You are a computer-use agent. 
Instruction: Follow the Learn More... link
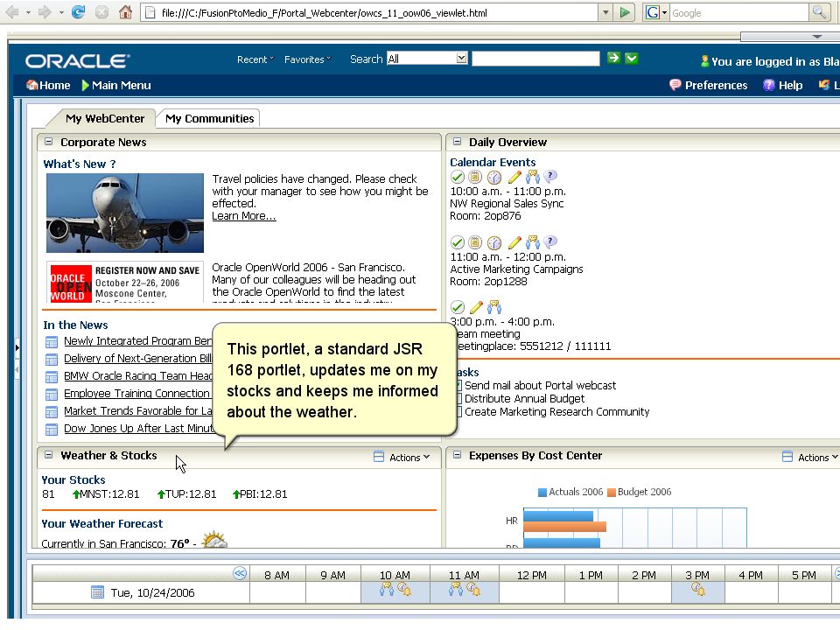(244, 216)
